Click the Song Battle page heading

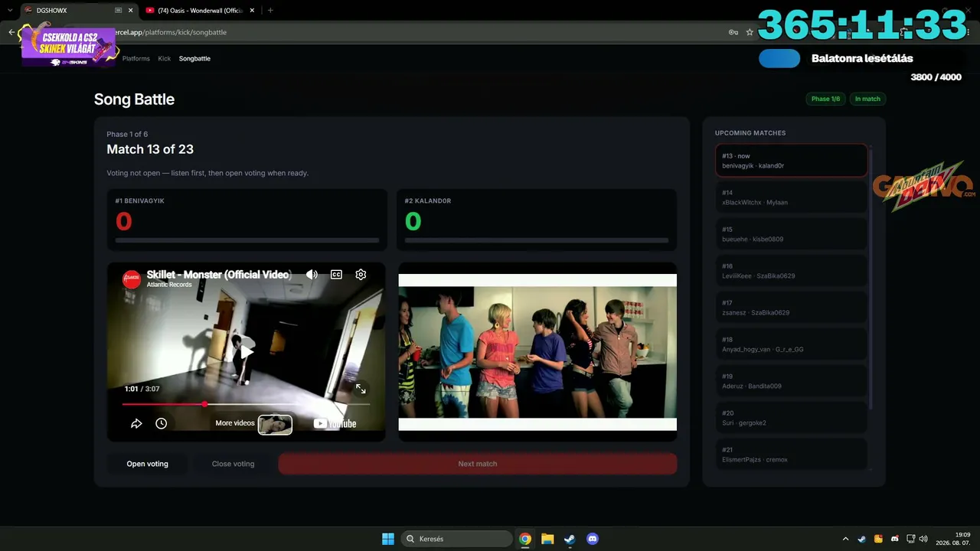click(x=134, y=99)
